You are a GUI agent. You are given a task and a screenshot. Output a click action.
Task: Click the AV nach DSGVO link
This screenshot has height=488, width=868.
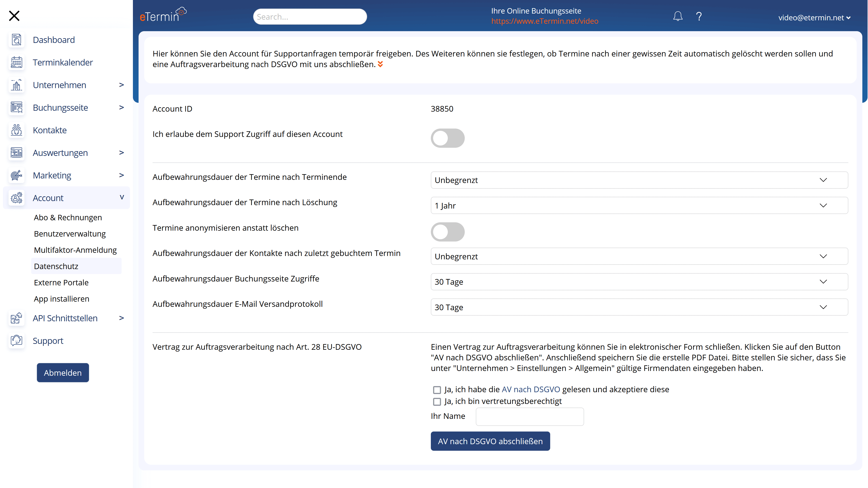point(531,389)
